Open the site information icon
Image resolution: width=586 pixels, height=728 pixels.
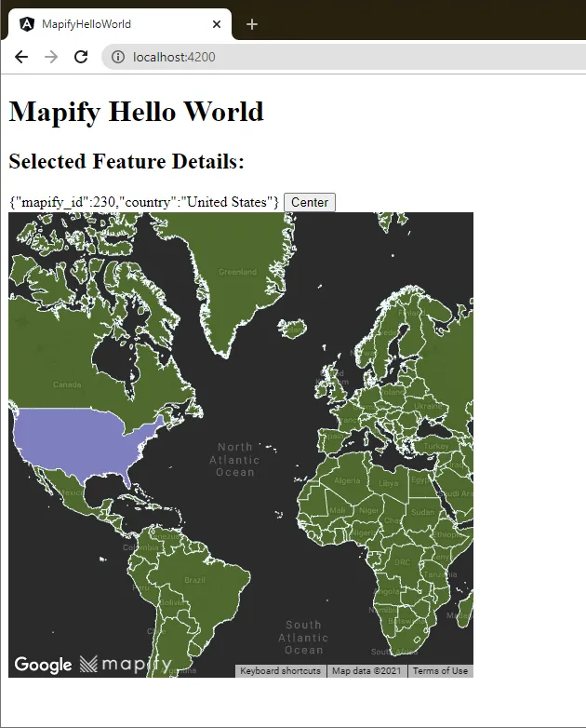[118, 57]
